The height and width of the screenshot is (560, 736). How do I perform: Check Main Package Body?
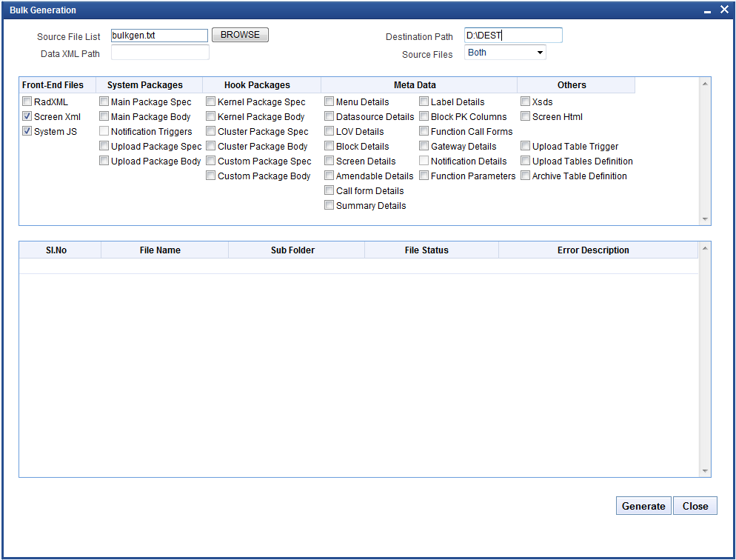tap(104, 116)
